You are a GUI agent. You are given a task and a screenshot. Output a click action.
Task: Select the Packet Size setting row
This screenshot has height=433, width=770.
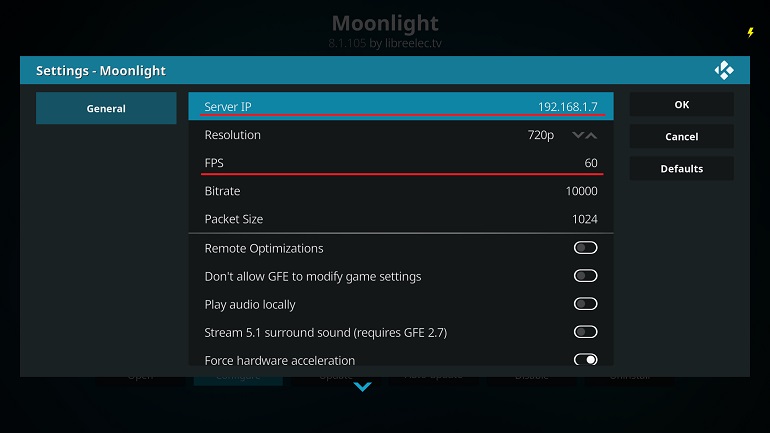pyautogui.click(x=401, y=218)
